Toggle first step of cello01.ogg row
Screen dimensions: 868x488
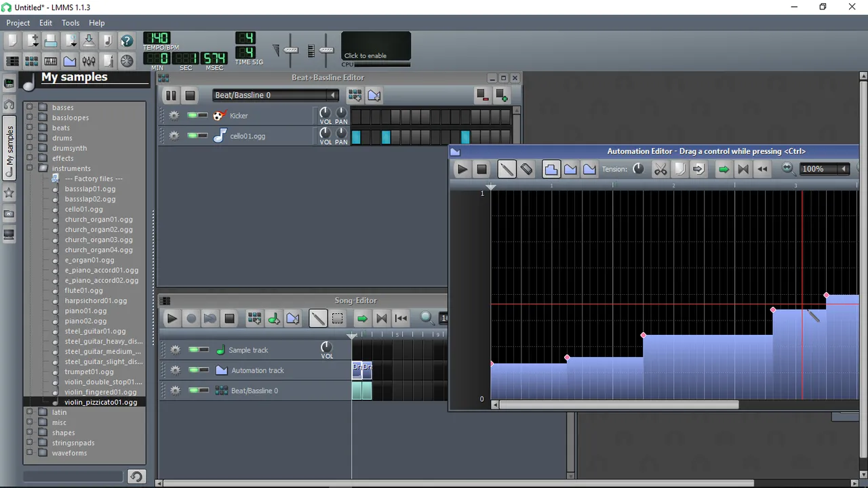tap(356, 137)
